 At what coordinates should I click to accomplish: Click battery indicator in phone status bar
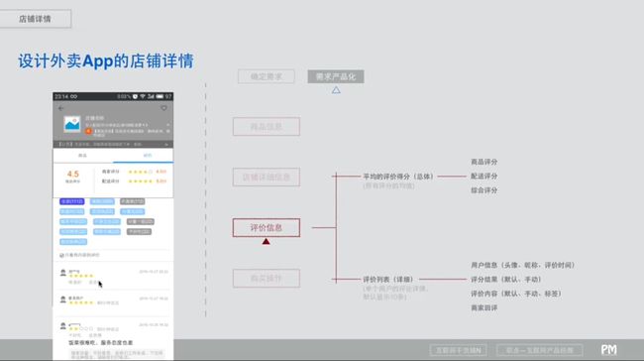click(160, 96)
